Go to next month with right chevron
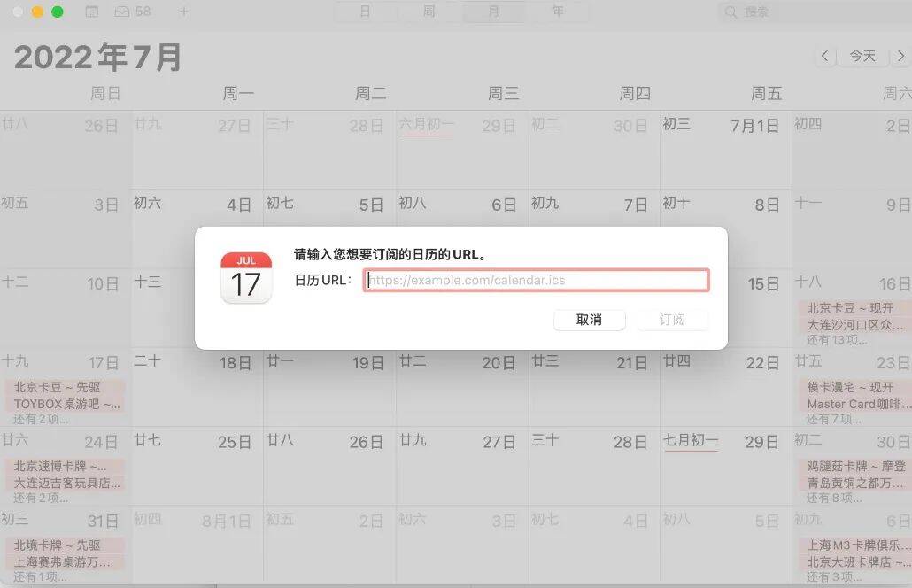 [901, 56]
